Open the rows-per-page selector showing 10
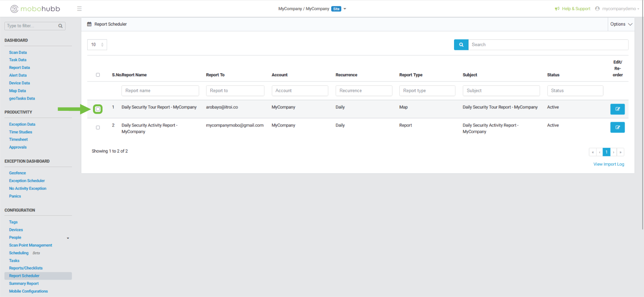The width and height of the screenshot is (644, 297). (97, 45)
